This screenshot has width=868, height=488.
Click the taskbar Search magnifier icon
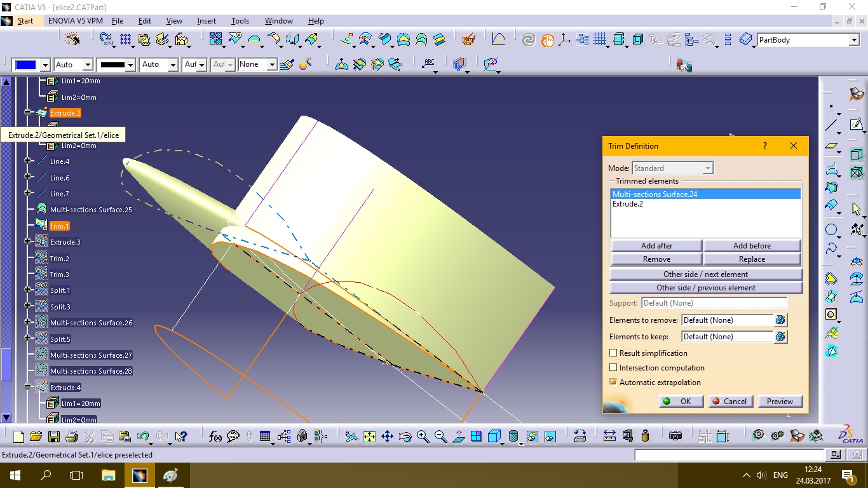(46, 475)
